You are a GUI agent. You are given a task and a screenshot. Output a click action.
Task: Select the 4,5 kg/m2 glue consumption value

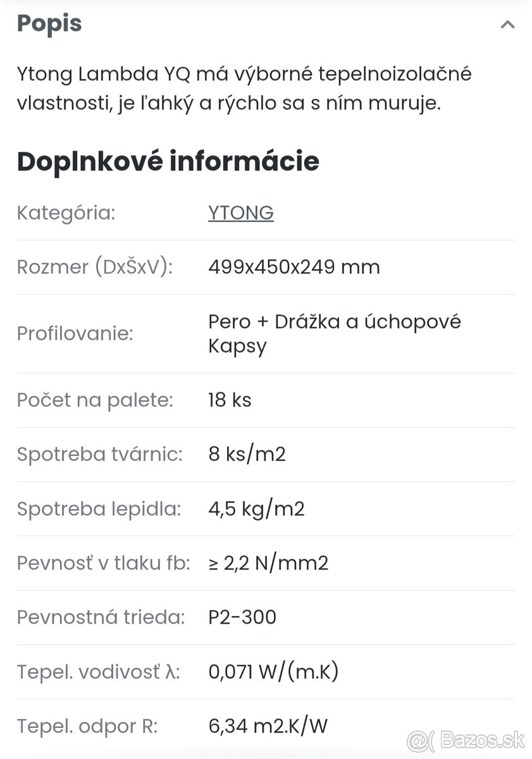tap(256, 509)
